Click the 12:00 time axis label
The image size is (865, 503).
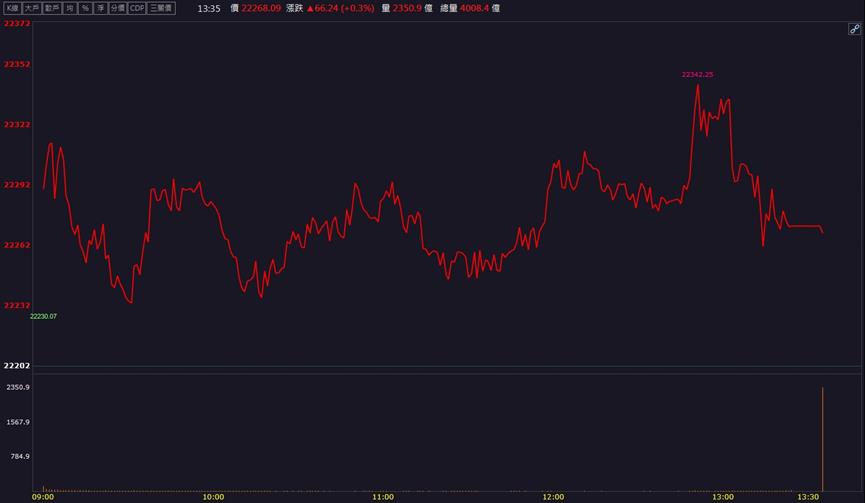(x=553, y=497)
